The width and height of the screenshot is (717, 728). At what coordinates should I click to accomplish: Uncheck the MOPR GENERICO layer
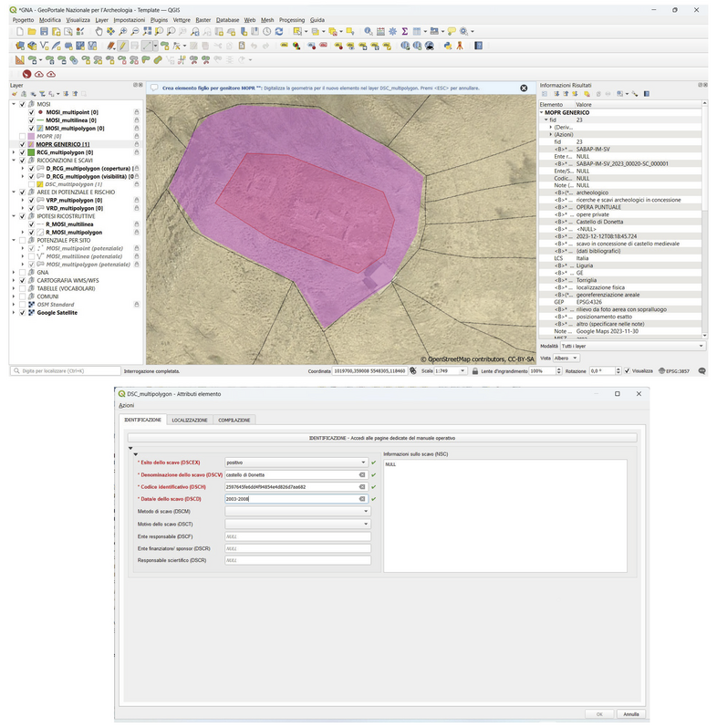(22, 144)
